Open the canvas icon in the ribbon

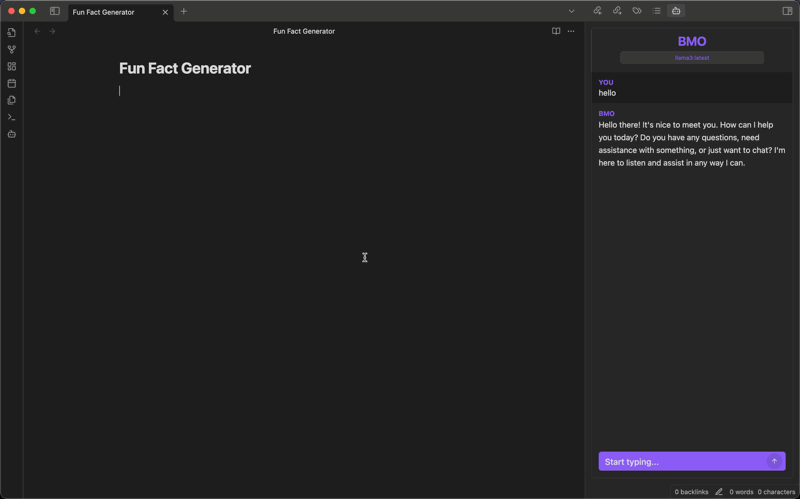pyautogui.click(x=12, y=66)
